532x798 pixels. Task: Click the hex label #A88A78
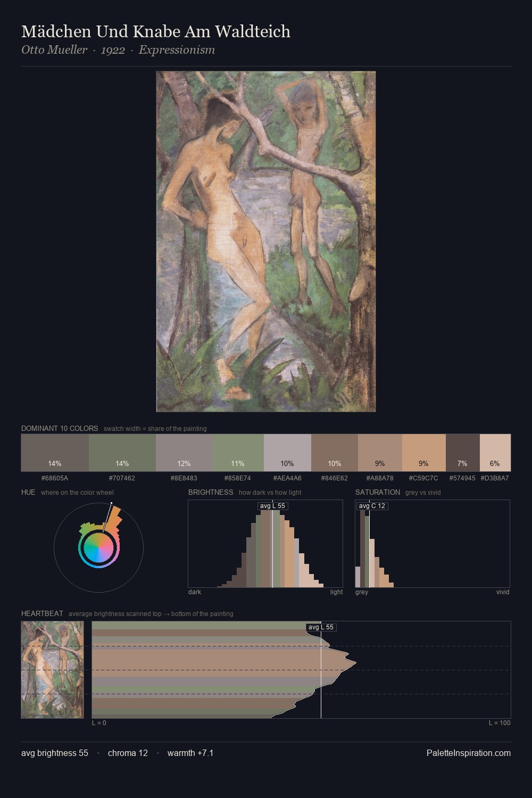coord(380,478)
